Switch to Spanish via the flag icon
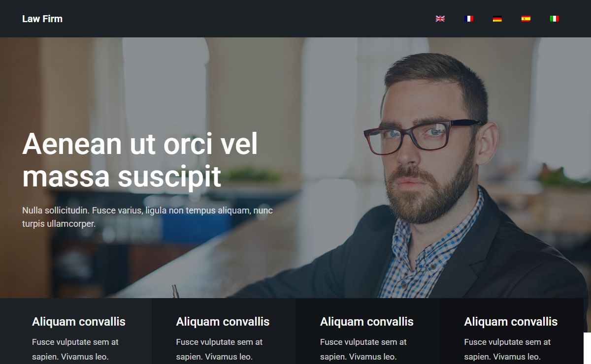The width and height of the screenshot is (591, 364). coord(526,19)
